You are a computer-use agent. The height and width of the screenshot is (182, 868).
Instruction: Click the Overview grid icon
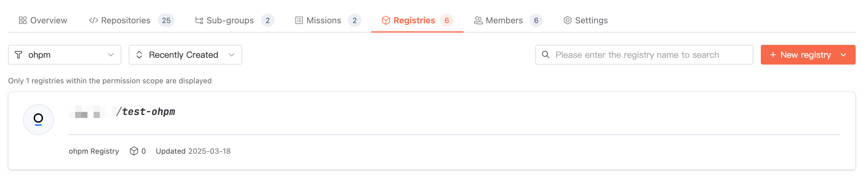tap(22, 21)
